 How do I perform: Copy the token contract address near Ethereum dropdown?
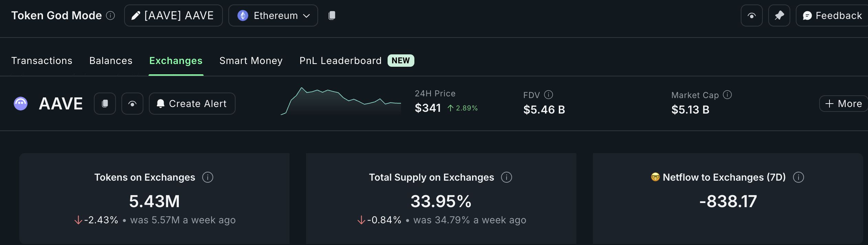[x=331, y=15]
